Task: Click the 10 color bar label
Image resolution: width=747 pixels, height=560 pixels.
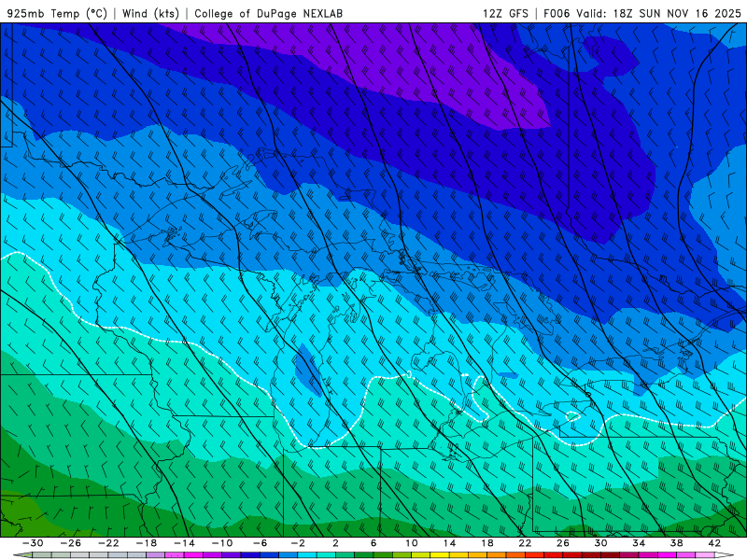Action: (x=412, y=543)
